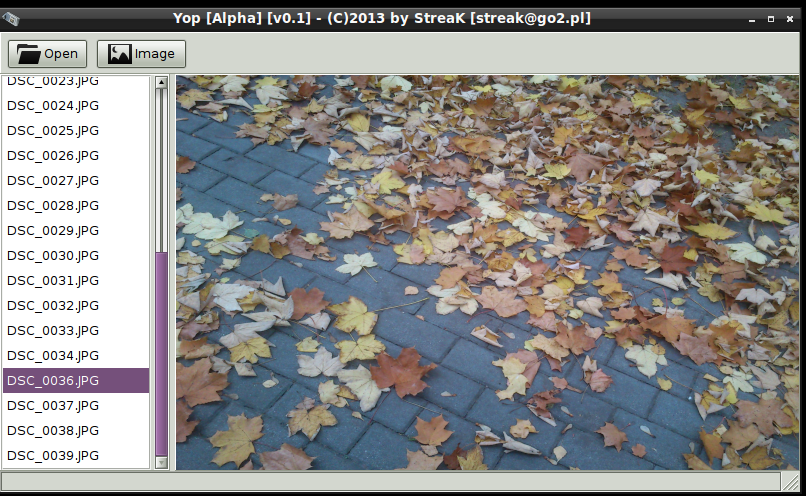Click the Image toolbar button
The height and width of the screenshot is (496, 806).
click(x=141, y=54)
